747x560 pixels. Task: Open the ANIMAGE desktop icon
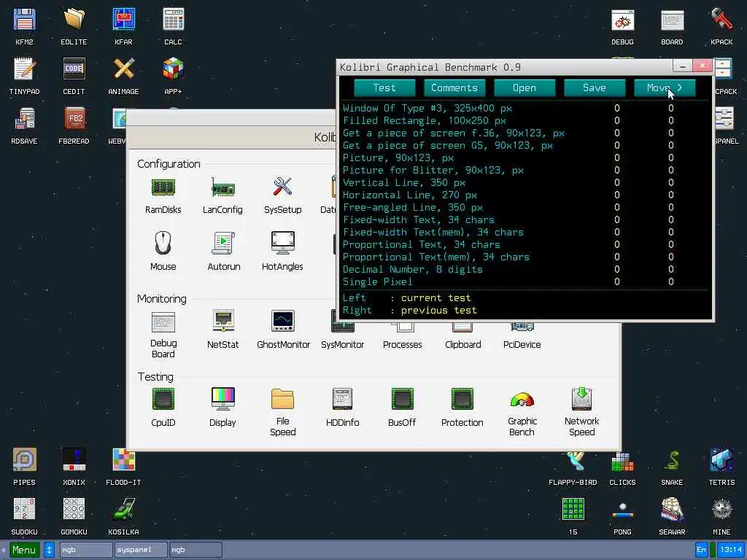coord(123,69)
